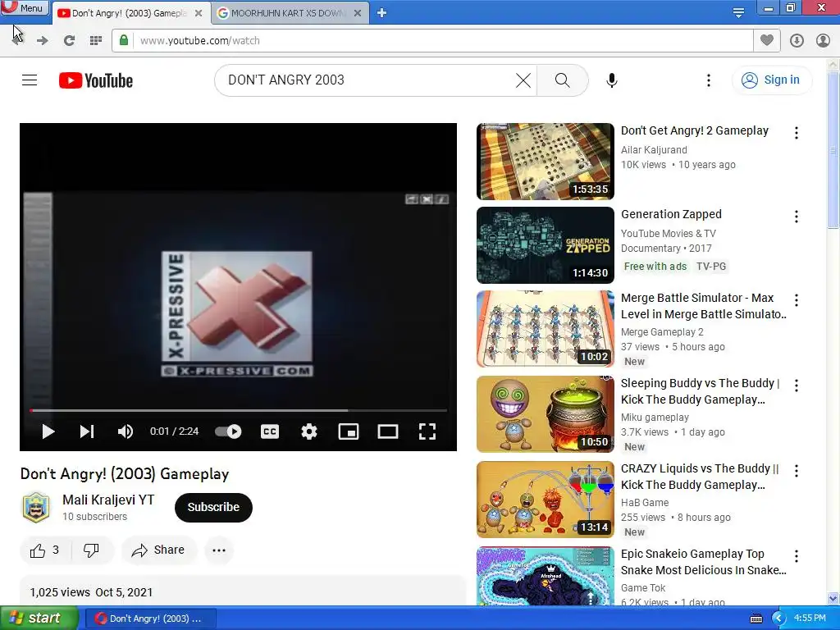The width and height of the screenshot is (840, 630).
Task: Open Epic Snakeio Gameplay title
Action: [703, 562]
